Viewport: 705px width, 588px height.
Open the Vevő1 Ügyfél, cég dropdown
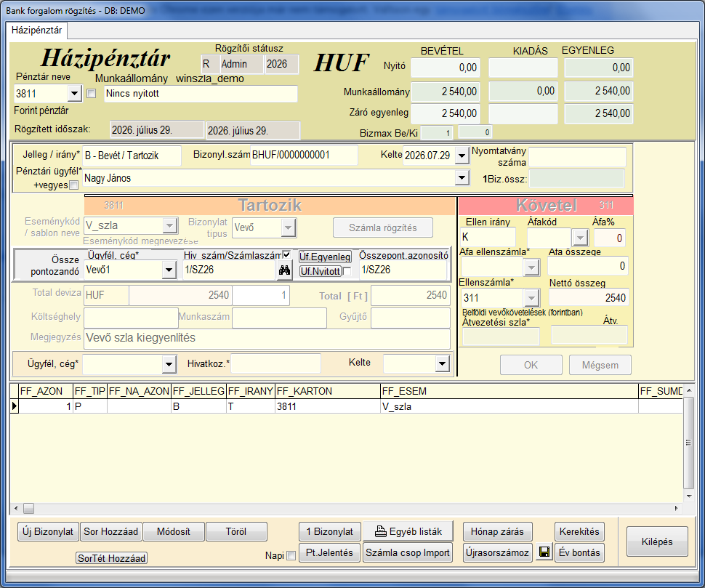tap(169, 270)
